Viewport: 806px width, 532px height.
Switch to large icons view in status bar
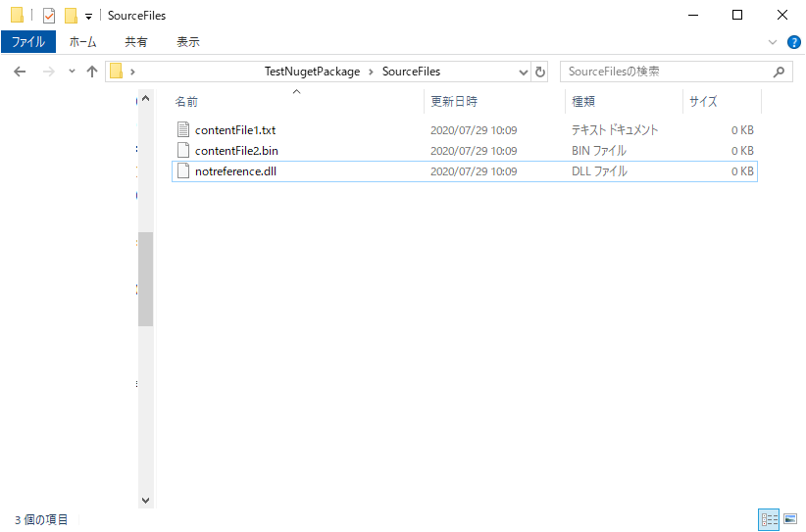[x=790, y=519]
